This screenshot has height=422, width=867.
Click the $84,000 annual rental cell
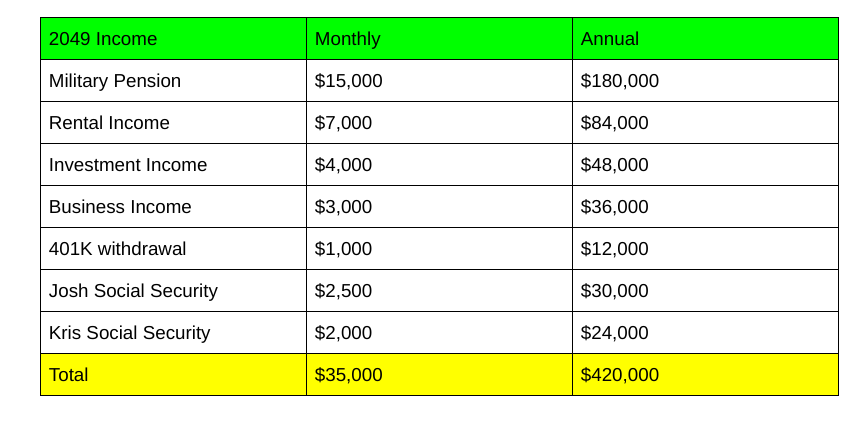tap(615, 123)
